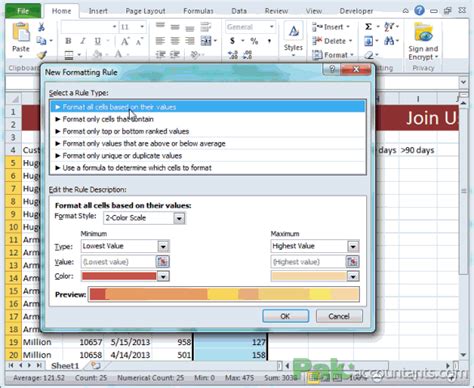The height and width of the screenshot is (388, 474).
Task: Center text alignment icon
Action: pos(175,41)
